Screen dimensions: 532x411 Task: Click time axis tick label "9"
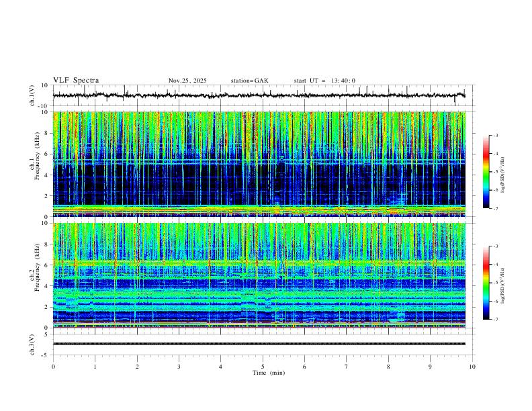click(x=430, y=367)
